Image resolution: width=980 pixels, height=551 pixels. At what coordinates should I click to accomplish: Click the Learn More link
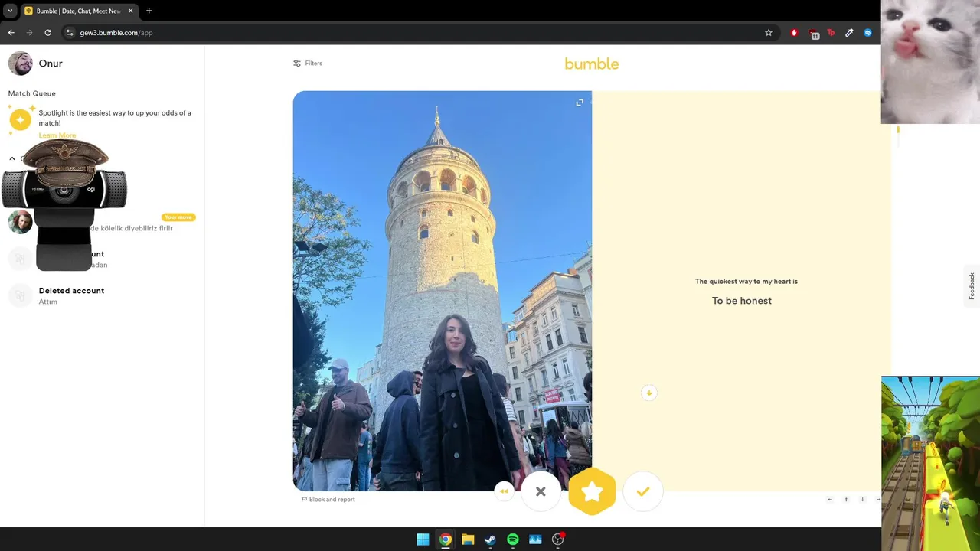(57, 135)
